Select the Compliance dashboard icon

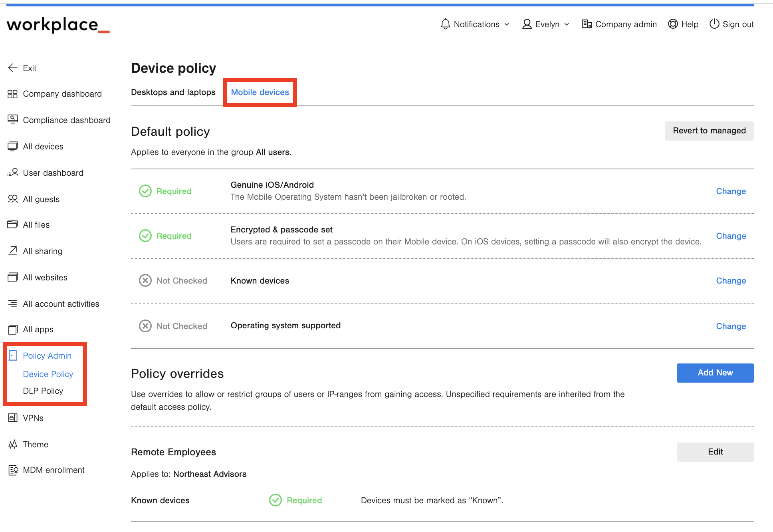coord(13,119)
